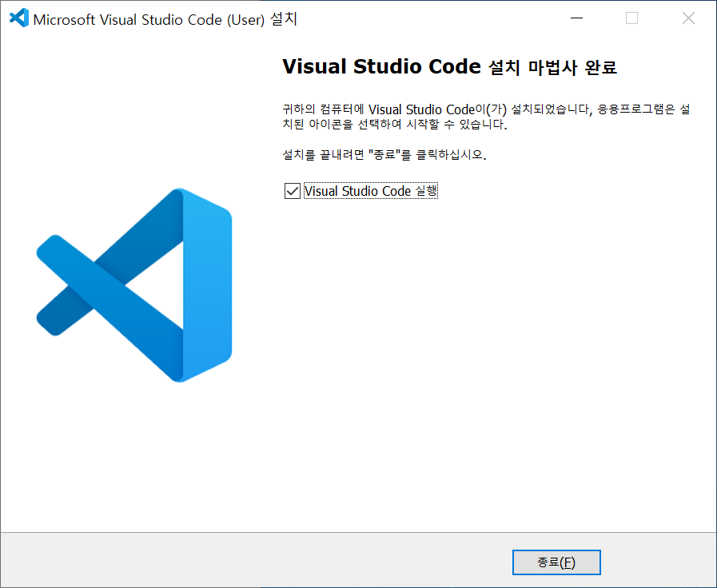The height and width of the screenshot is (588, 717).
Task: Close the setup wizard window
Action: coord(688,18)
